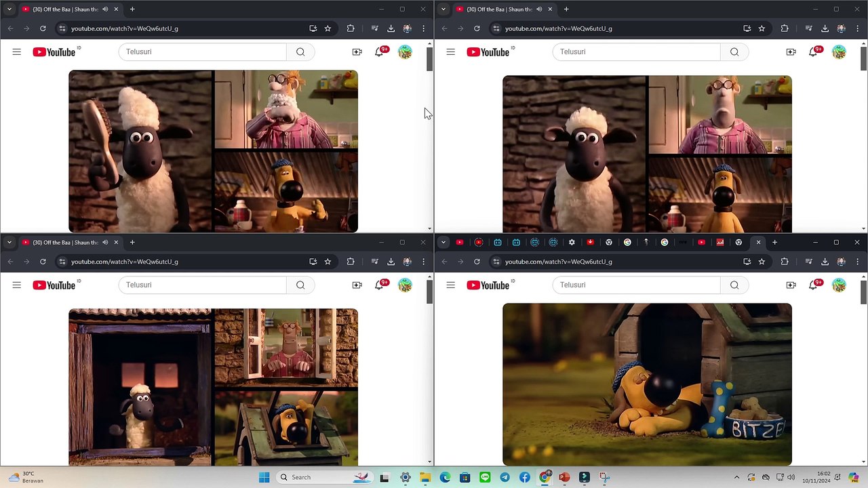Select the 'Off the Baa' tab in the top-left window
The height and width of the screenshot is (488, 868).
(70, 9)
